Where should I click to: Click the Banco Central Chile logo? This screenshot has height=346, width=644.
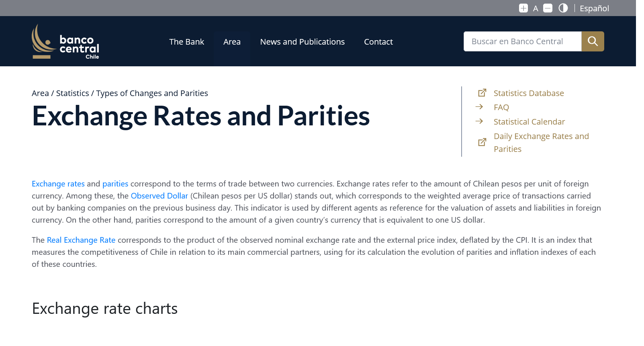[x=65, y=42]
